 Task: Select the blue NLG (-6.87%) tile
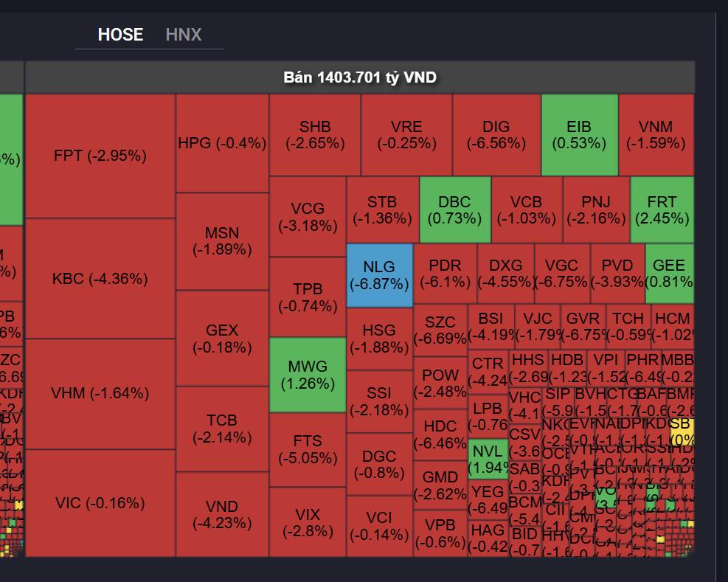pyautogui.click(x=380, y=275)
